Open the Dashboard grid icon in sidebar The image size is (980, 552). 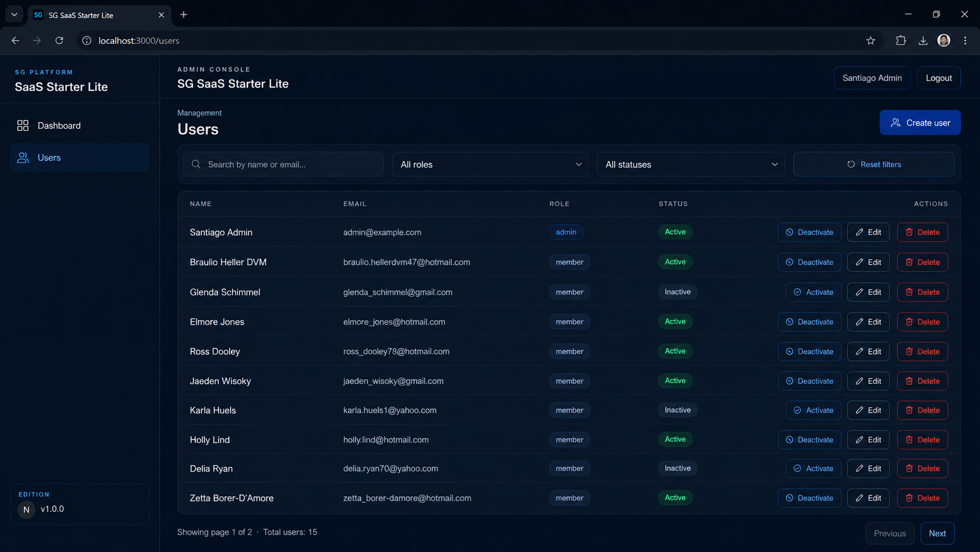[23, 126]
